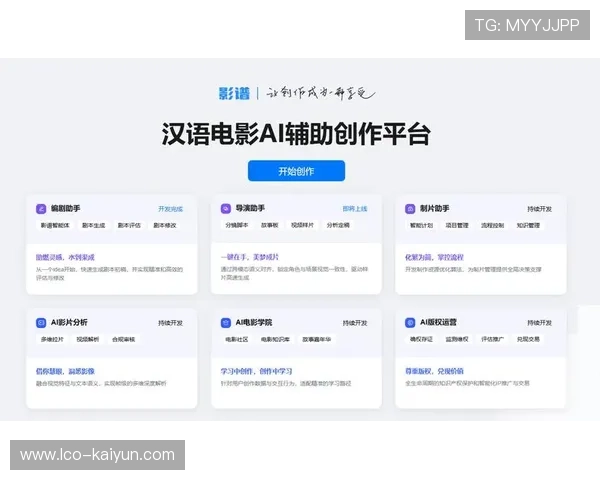
Task: Select the 监测维权 tag
Action: click(457, 339)
